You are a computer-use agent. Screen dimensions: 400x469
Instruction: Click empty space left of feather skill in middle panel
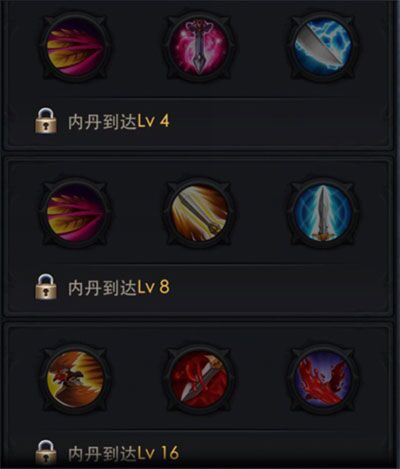pos(23,213)
